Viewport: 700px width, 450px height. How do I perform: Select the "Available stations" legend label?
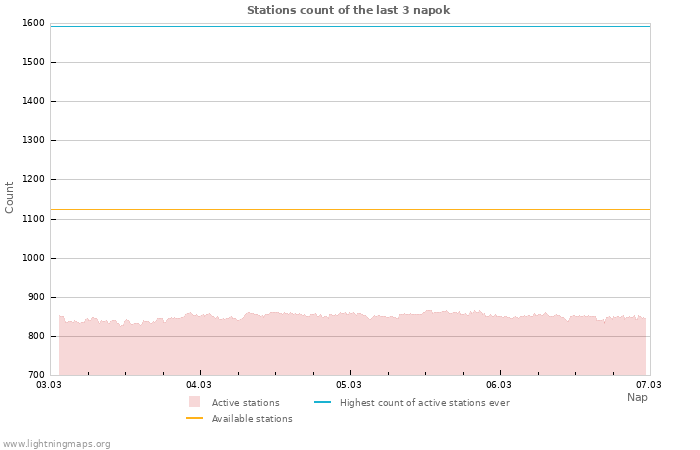[252, 419]
